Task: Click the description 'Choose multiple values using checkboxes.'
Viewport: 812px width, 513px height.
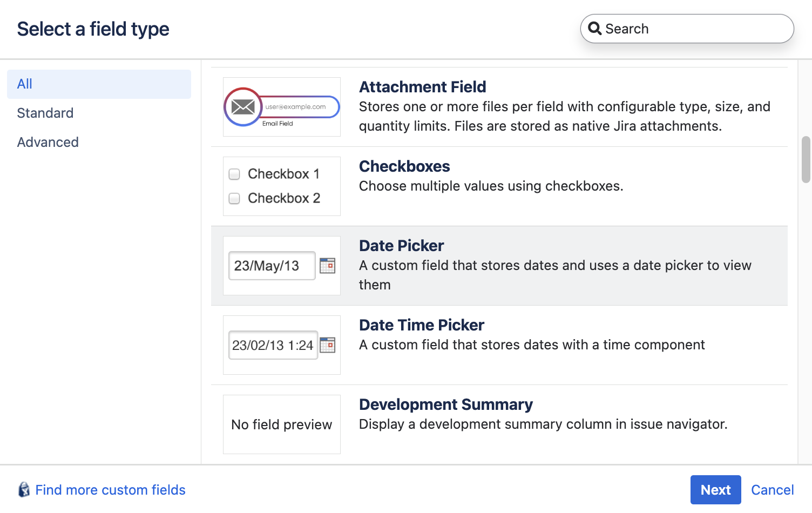Action: point(491,186)
